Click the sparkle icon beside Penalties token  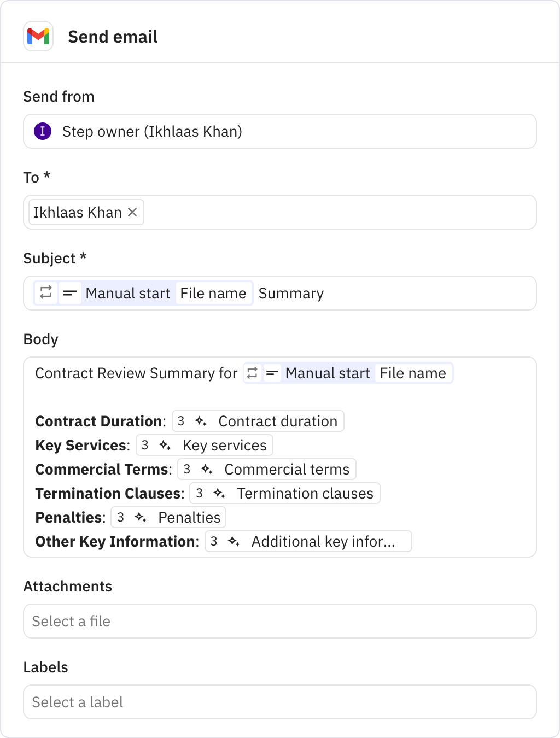point(141,518)
